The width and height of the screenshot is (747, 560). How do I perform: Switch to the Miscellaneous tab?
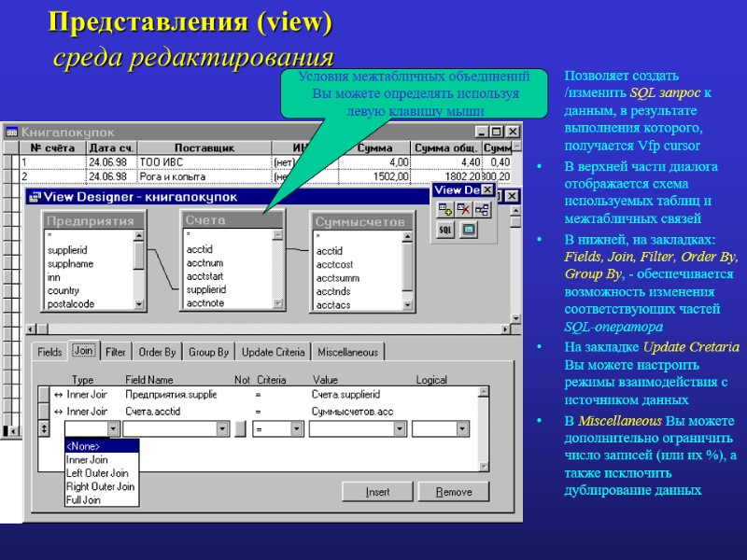point(348,353)
